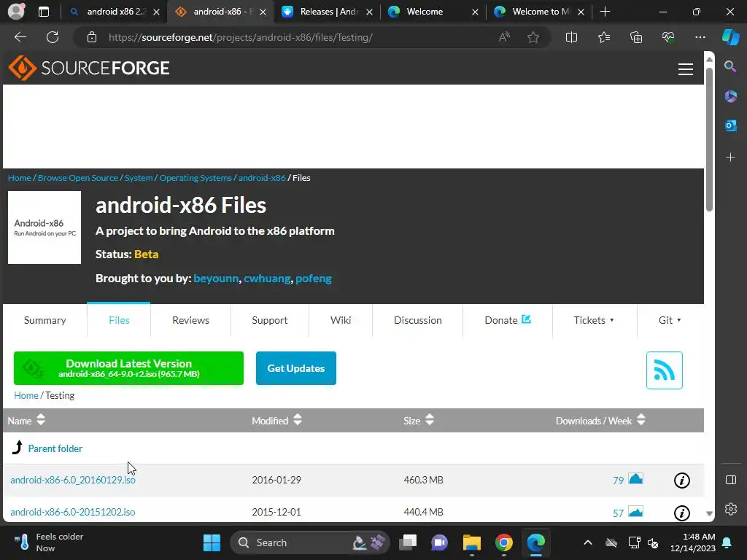Open Microsoft 365 app in sidebar
This screenshot has width=747, height=560.
click(730, 96)
